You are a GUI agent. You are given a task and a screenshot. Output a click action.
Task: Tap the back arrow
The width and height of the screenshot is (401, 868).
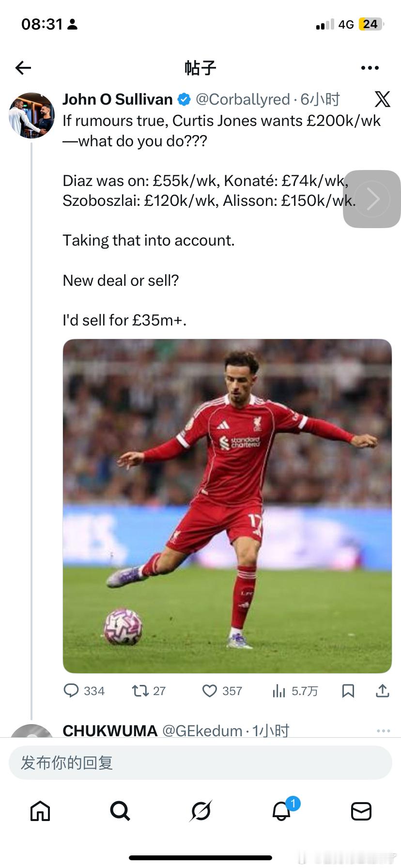pos(23,68)
